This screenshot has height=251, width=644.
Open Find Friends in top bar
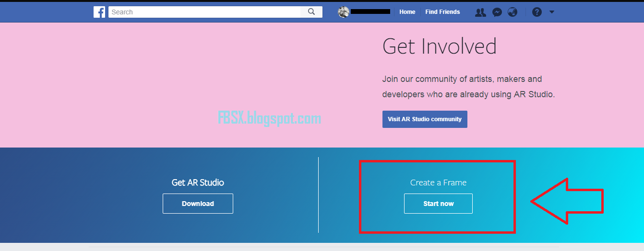coord(442,12)
